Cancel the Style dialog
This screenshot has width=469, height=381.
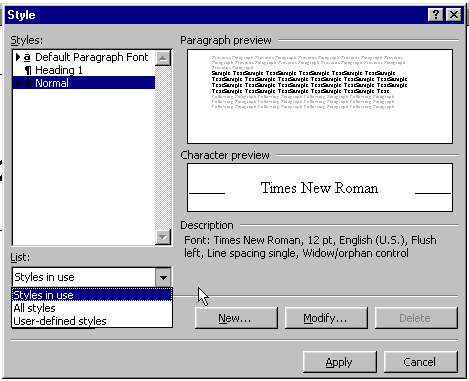(x=421, y=362)
